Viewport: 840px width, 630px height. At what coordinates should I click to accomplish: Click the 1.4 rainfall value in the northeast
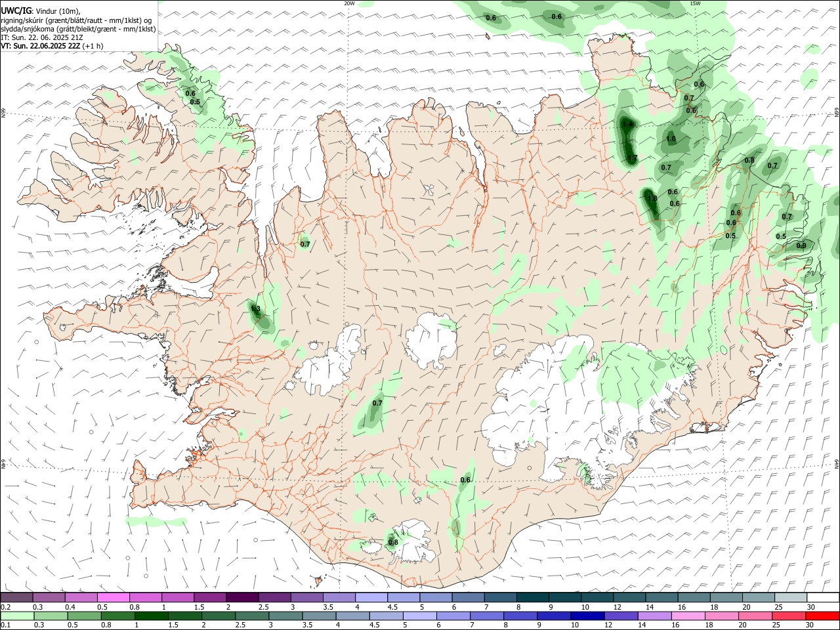pyautogui.click(x=628, y=124)
